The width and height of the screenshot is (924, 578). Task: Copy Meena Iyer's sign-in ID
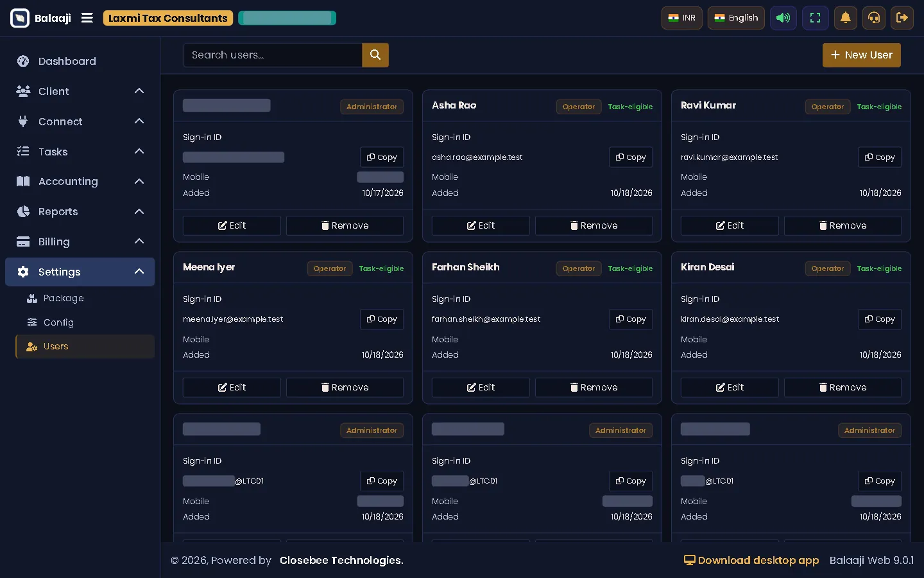point(382,319)
